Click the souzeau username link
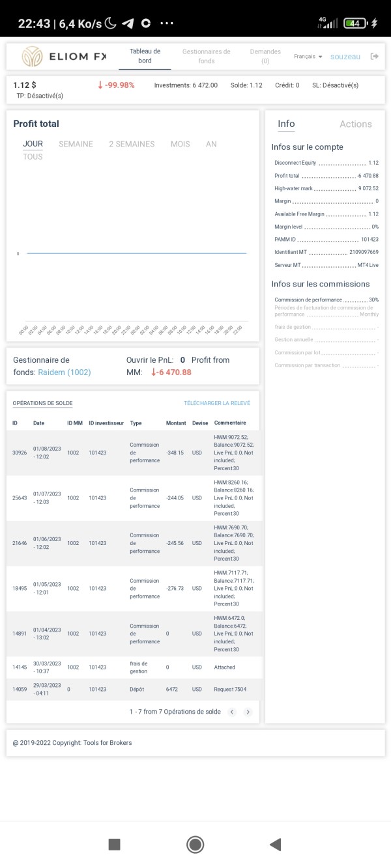 point(345,57)
